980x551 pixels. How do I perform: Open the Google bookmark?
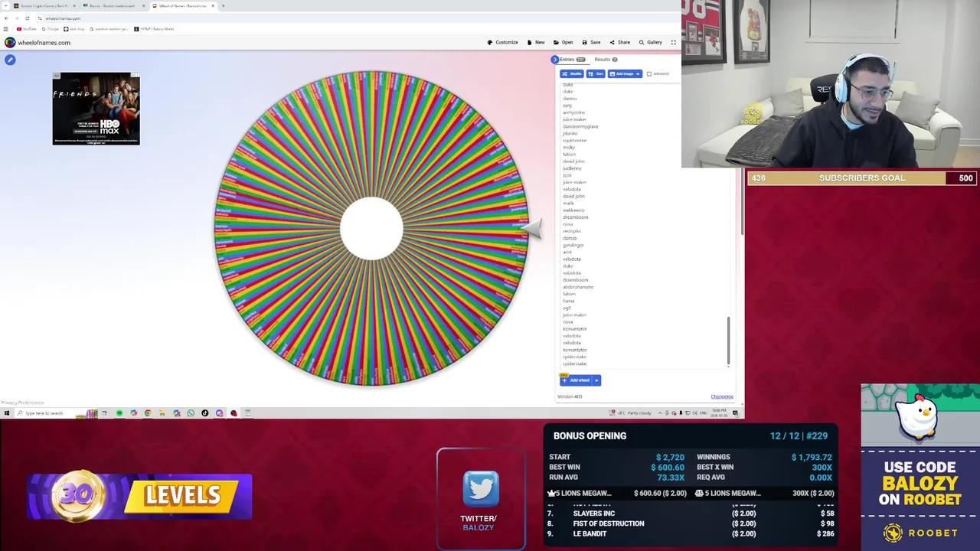point(51,29)
